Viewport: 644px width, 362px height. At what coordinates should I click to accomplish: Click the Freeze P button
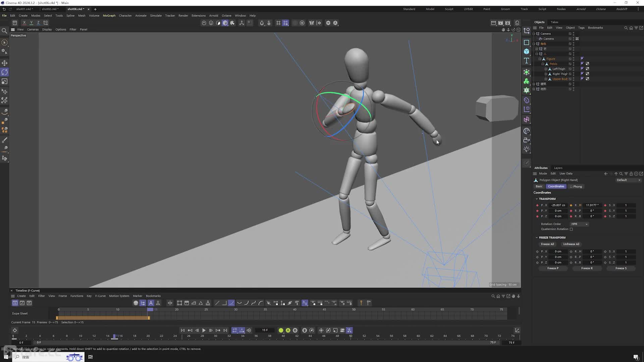coord(553,268)
